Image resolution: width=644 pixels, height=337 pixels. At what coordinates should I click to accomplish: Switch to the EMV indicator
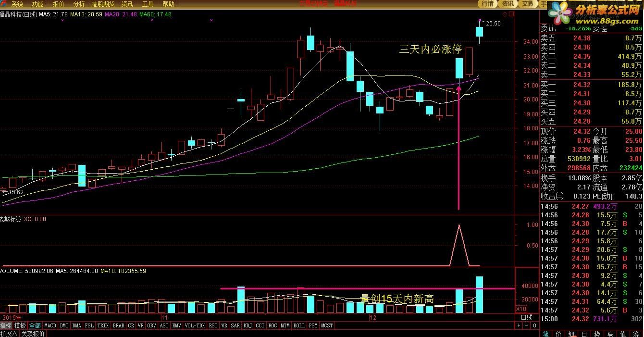[176, 325]
